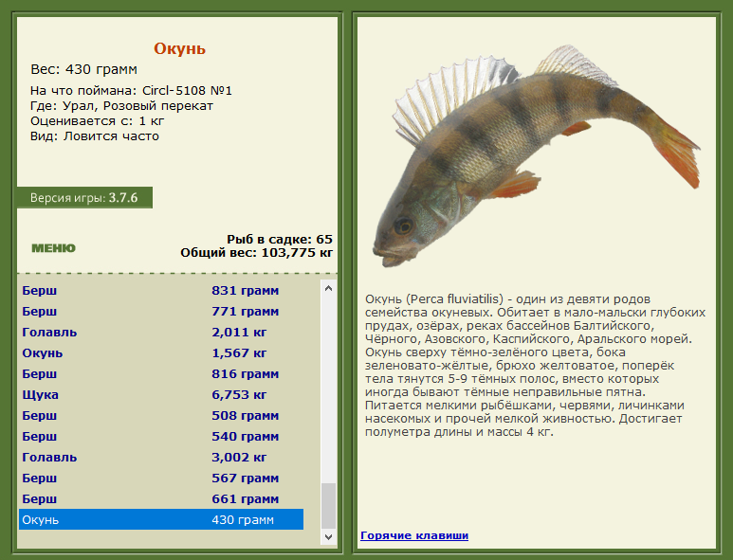Select Окунь weighing 1,567 кг
733x560 pixels.
pyautogui.click(x=160, y=353)
